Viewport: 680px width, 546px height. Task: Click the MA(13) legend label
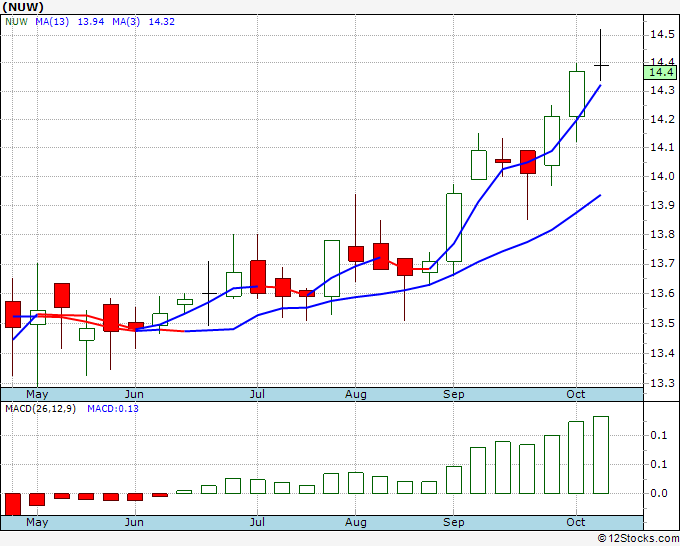(52, 22)
